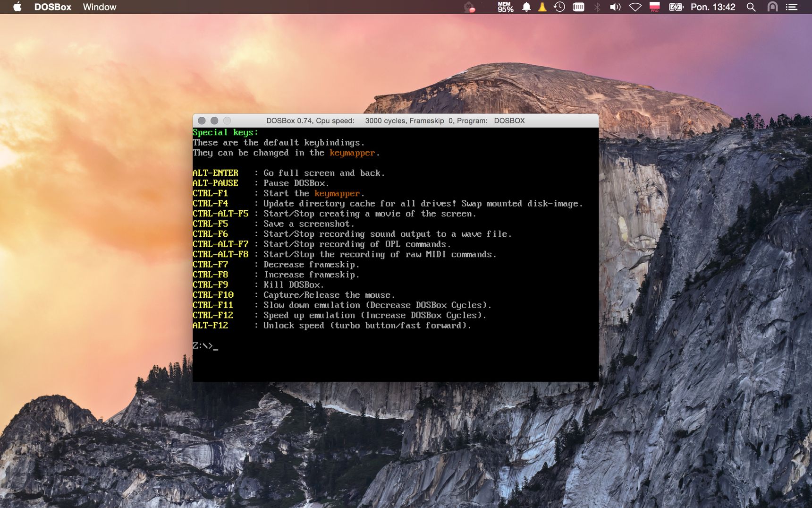
Task: Click 'Decrease frameskip.' description
Action: tap(312, 265)
